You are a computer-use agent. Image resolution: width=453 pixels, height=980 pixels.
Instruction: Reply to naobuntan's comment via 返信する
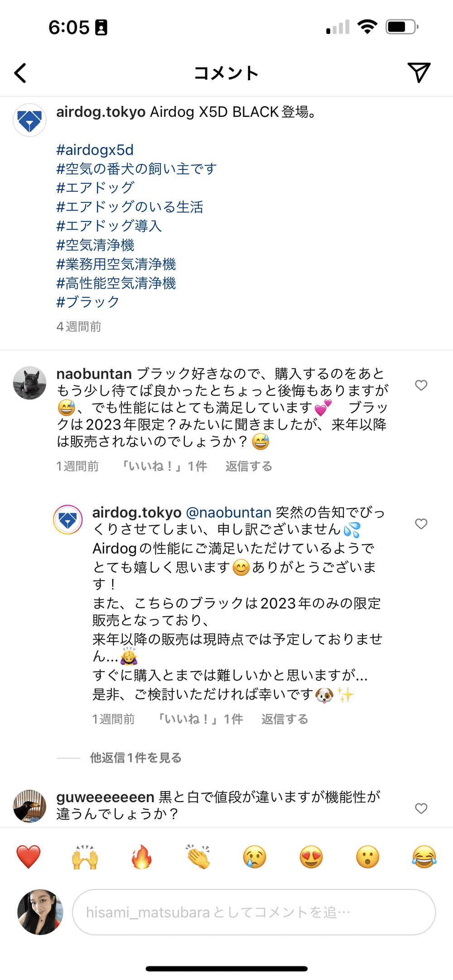(249, 466)
